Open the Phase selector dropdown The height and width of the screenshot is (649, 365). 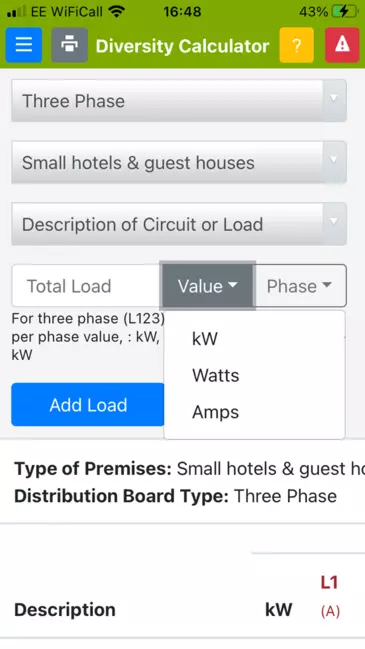point(300,286)
